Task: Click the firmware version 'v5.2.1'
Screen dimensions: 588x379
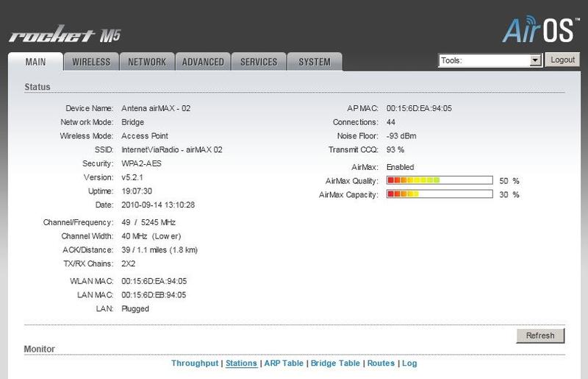Action: click(132, 177)
